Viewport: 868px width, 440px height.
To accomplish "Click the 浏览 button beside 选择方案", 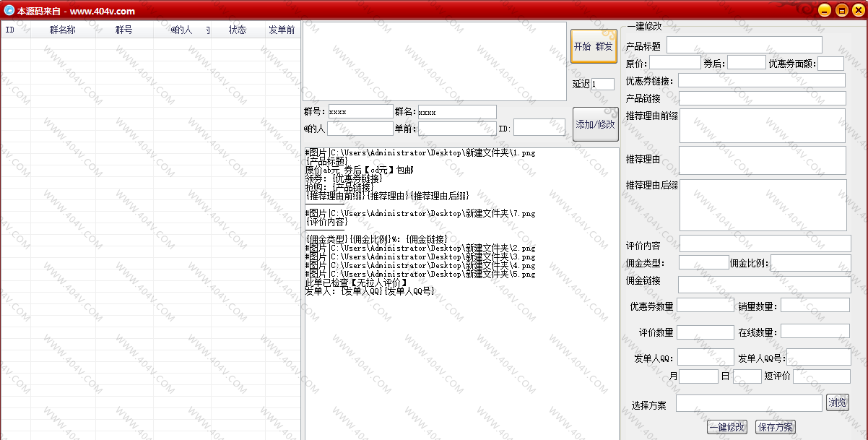I will click(x=838, y=402).
